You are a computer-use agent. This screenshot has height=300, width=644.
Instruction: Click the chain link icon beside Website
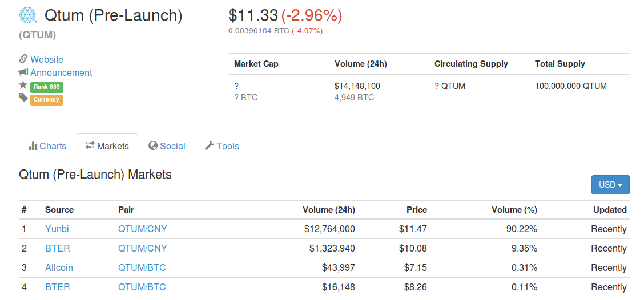(x=23, y=59)
